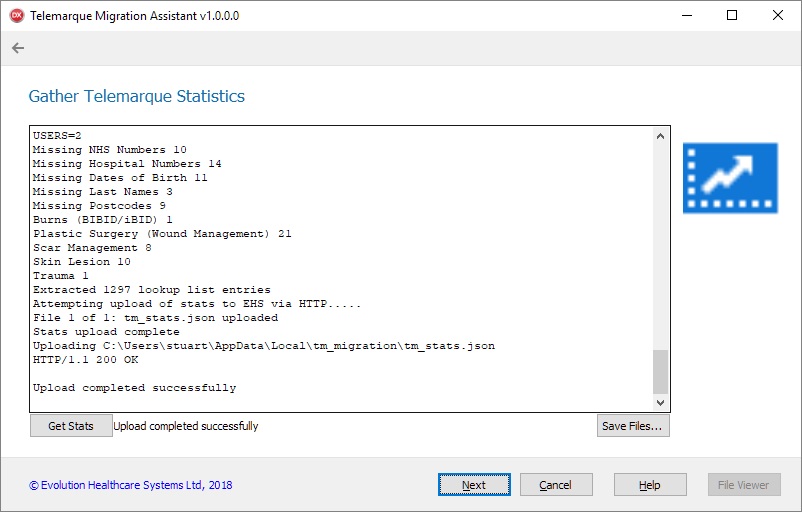This screenshot has width=802, height=512.
Task: Minimize the Migration Assistant window
Action: (x=686, y=16)
